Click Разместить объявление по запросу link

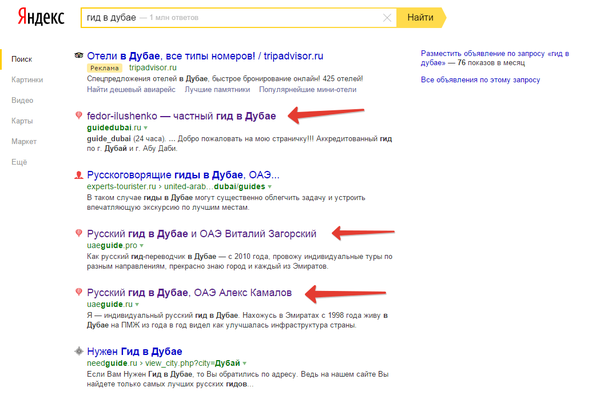(x=495, y=58)
